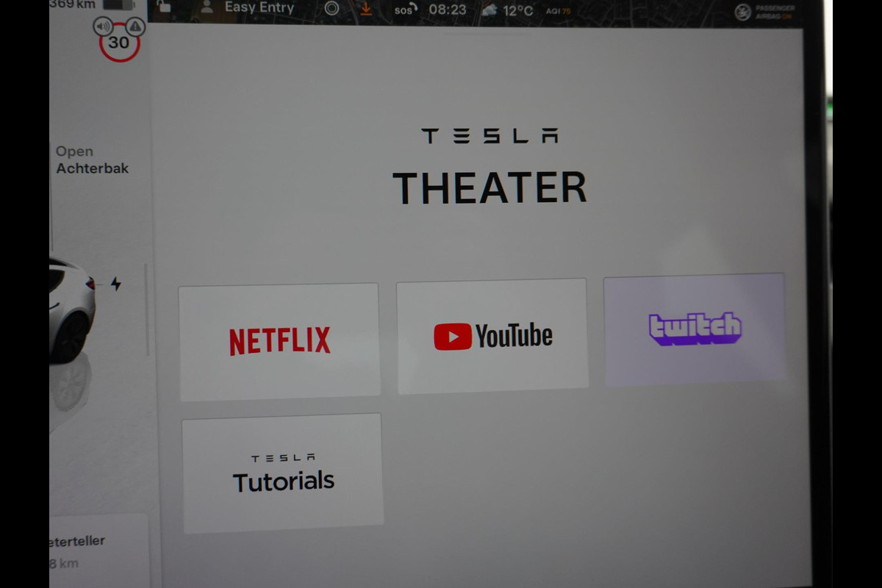Open the Twitch streaming tile
Image resolution: width=882 pixels, height=588 pixels.
695,329
